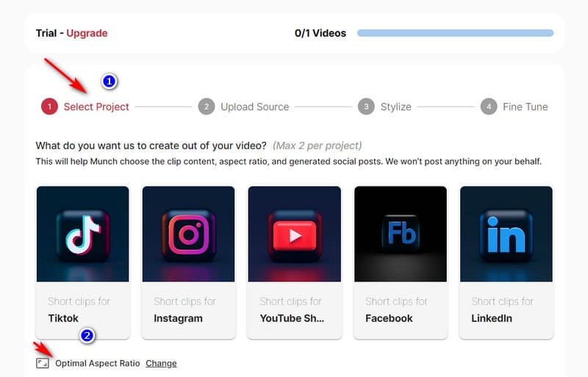This screenshot has height=377, width=588.
Task: Click the step 1 red circle
Action: click(x=49, y=107)
